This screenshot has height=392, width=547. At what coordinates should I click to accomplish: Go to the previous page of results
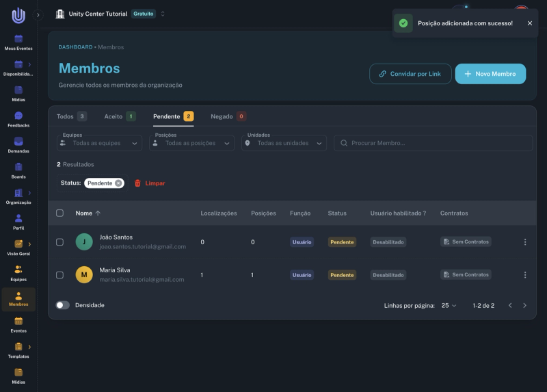point(510,305)
